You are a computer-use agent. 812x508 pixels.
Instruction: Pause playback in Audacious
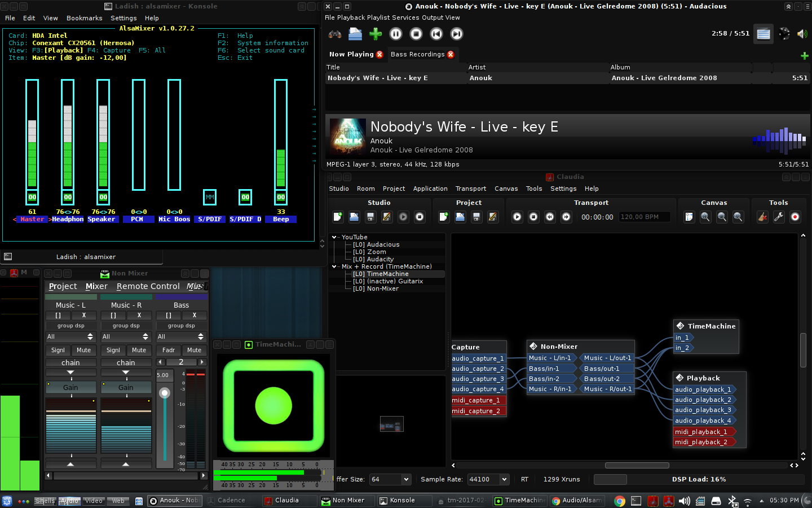point(396,34)
